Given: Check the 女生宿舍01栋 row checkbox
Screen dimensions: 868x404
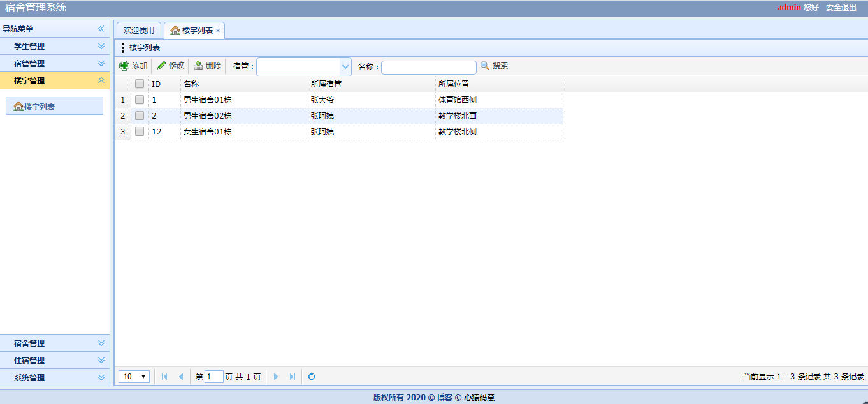Looking at the screenshot, I should click(139, 132).
